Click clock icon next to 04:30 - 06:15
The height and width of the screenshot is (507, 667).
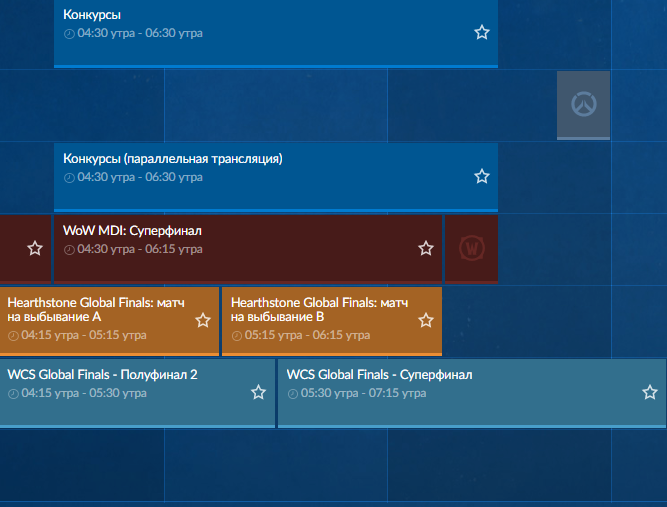click(69, 250)
